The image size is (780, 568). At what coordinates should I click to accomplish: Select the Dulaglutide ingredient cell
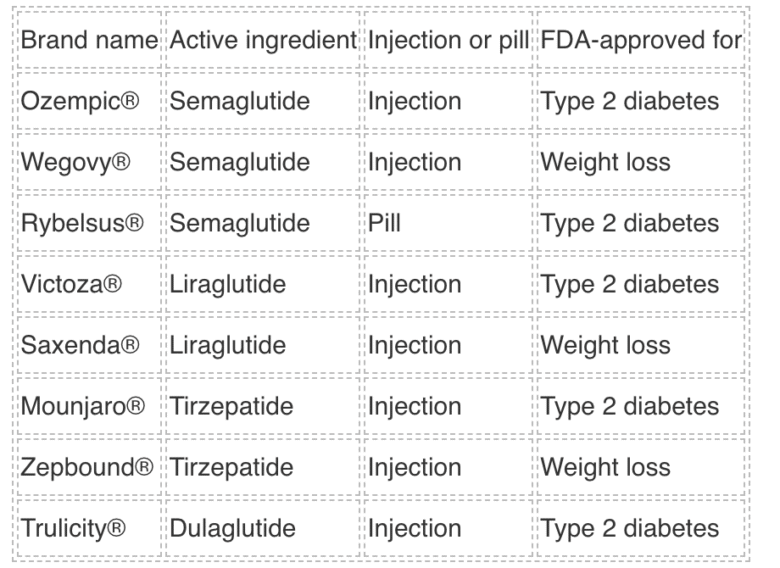232,528
